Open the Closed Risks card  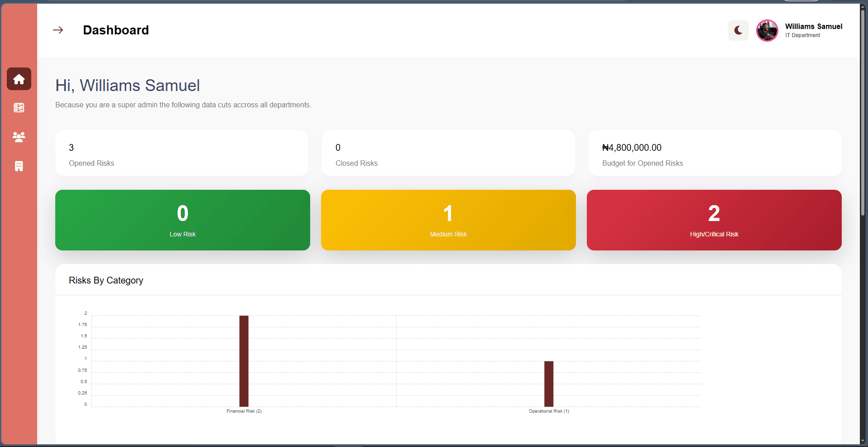(x=448, y=153)
